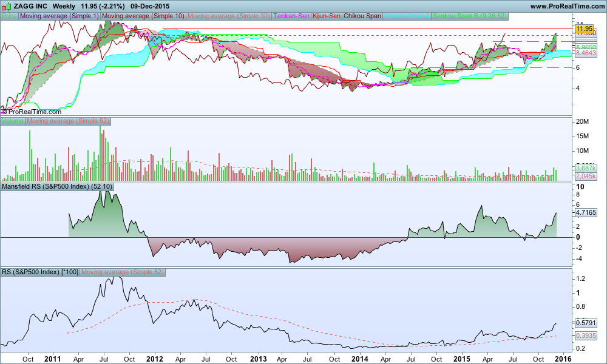Click the Volume panel label

[x=13, y=121]
